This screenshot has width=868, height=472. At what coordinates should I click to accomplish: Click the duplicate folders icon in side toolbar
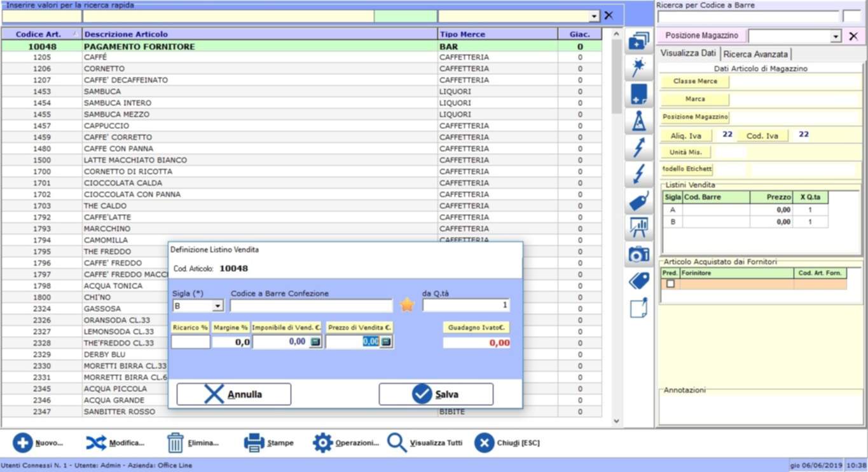(x=638, y=42)
